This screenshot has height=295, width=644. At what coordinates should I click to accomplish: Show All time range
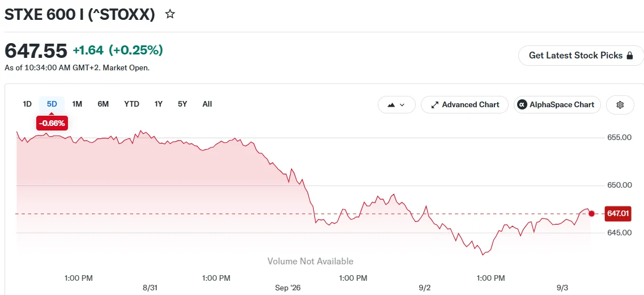207,104
